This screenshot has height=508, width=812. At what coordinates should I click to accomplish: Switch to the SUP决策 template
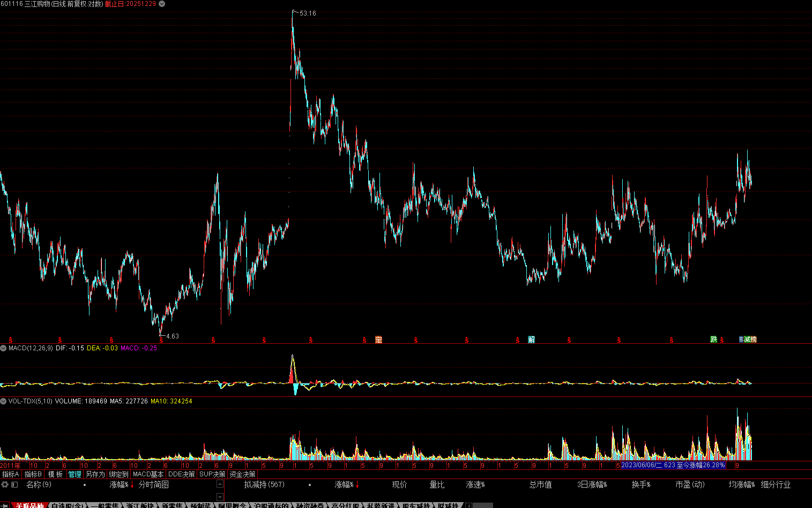(212, 474)
